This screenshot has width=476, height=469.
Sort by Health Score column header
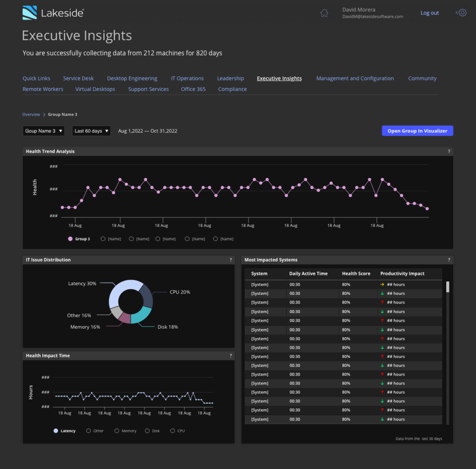356,274
